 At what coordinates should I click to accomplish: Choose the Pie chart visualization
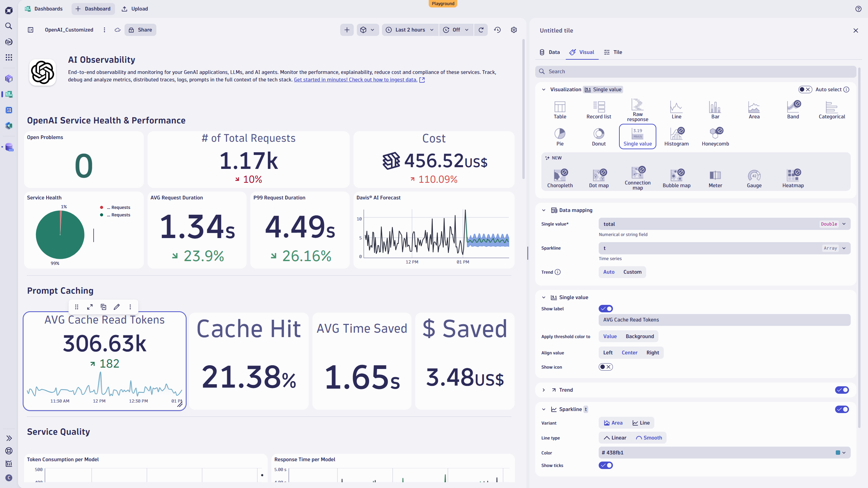pos(560,136)
